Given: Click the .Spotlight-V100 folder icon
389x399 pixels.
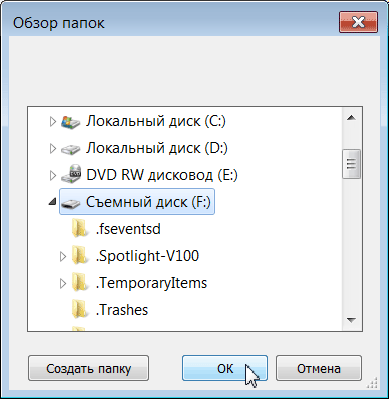Looking at the screenshot, I should click(x=80, y=256).
